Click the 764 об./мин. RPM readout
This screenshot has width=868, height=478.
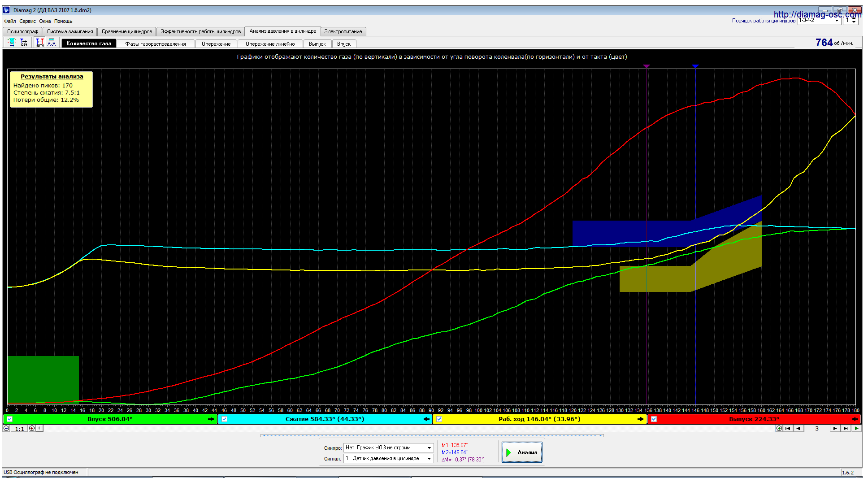point(834,43)
